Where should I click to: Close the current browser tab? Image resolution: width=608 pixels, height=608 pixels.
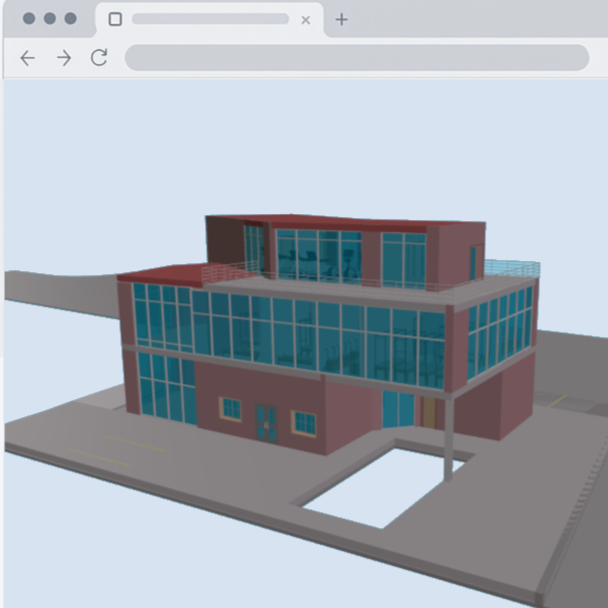[x=305, y=19]
